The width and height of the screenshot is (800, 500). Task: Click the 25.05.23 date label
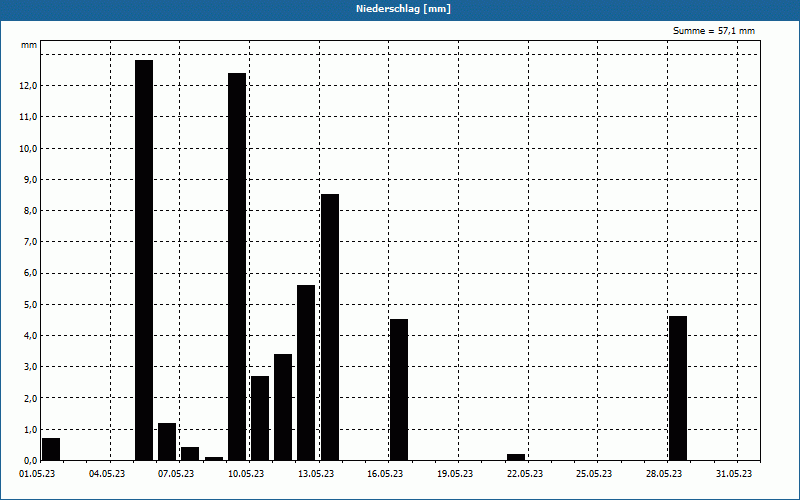click(x=594, y=474)
